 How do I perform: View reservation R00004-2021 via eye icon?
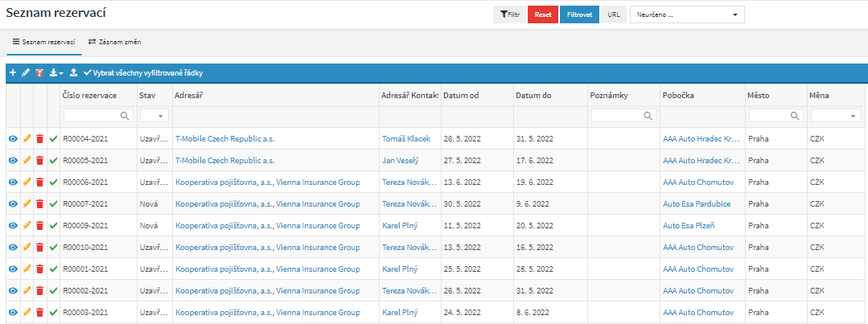pos(13,138)
